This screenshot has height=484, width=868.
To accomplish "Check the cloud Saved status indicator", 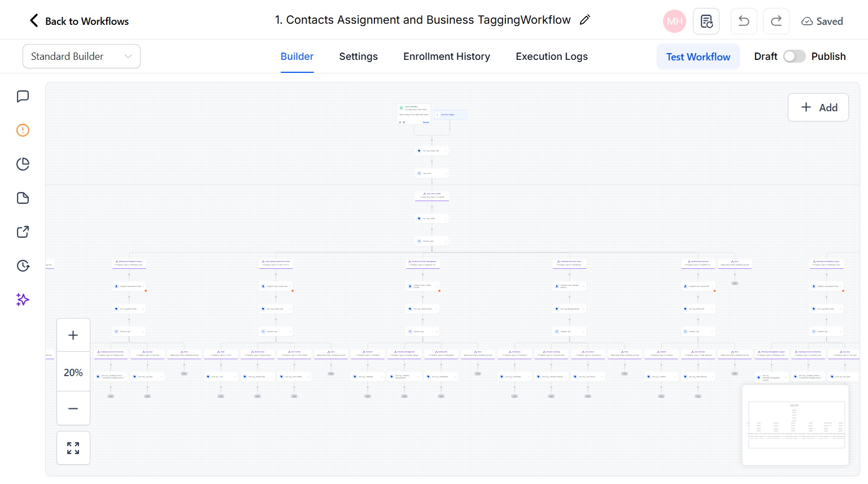I will [822, 21].
